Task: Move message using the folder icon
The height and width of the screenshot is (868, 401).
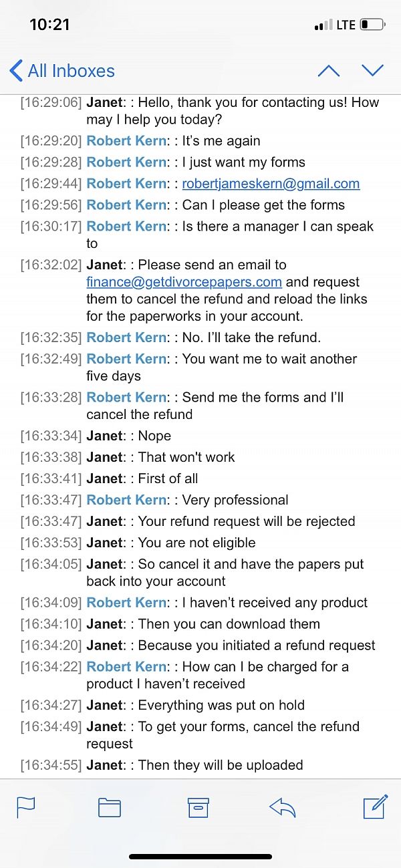Action: tap(110, 807)
